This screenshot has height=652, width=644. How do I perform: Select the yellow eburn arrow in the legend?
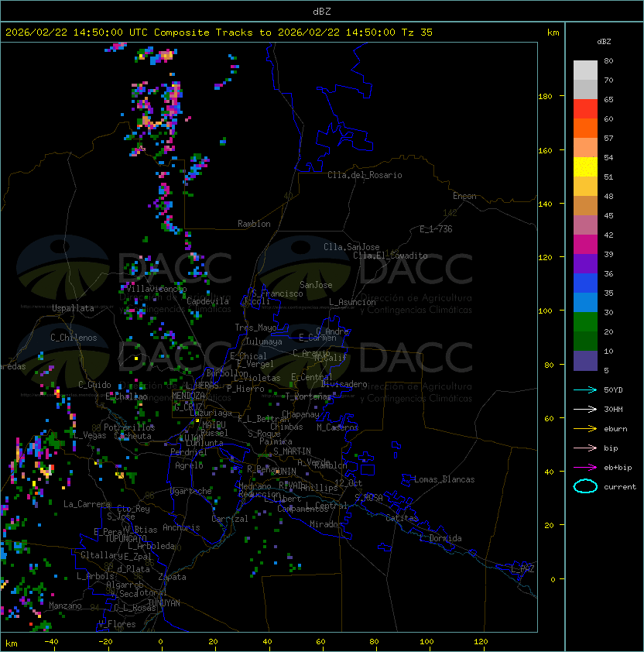585,429
